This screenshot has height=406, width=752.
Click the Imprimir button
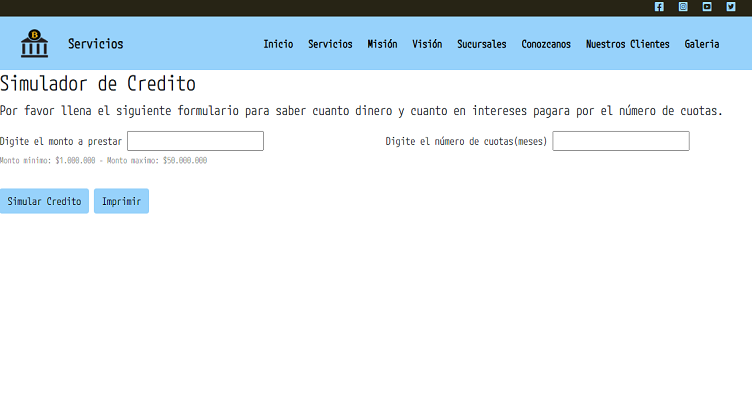click(x=121, y=201)
